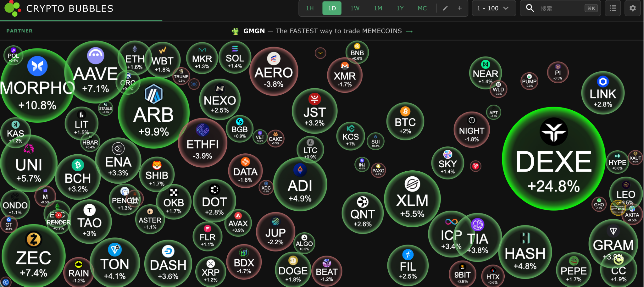Switch to the 1M timeframe tab

click(378, 8)
